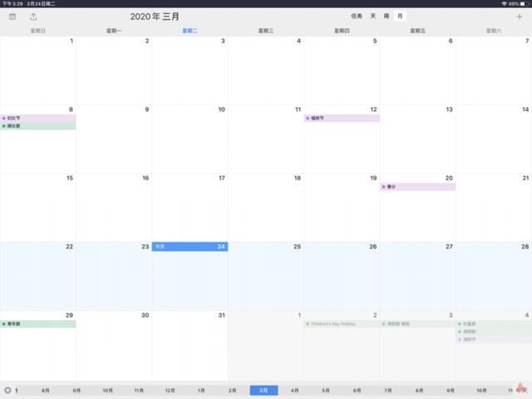
Task: Open purple 妇女节 event on March 8
Action: [x=38, y=118]
